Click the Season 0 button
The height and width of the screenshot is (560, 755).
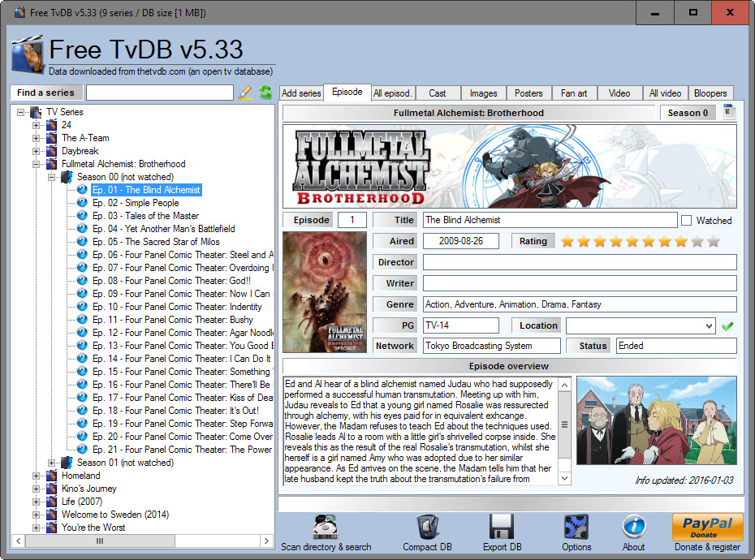(x=688, y=113)
